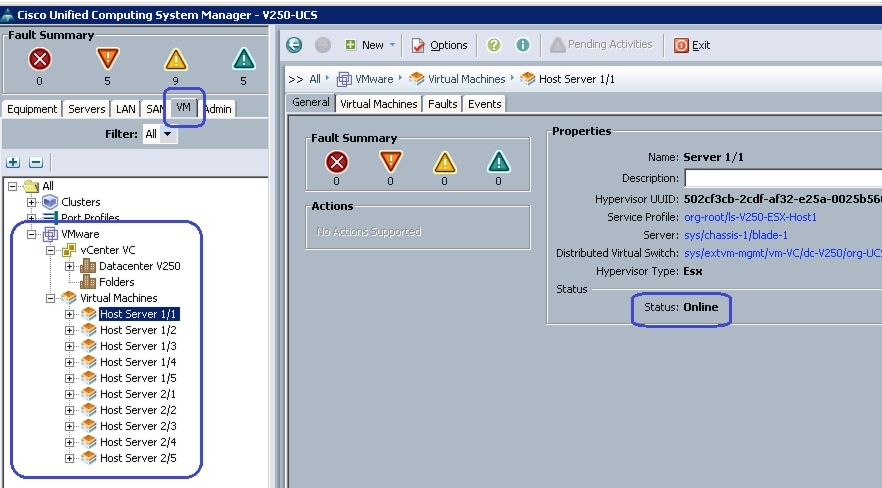Image resolution: width=882 pixels, height=488 pixels.
Task: Switch to the SAN tab
Action: 155,109
